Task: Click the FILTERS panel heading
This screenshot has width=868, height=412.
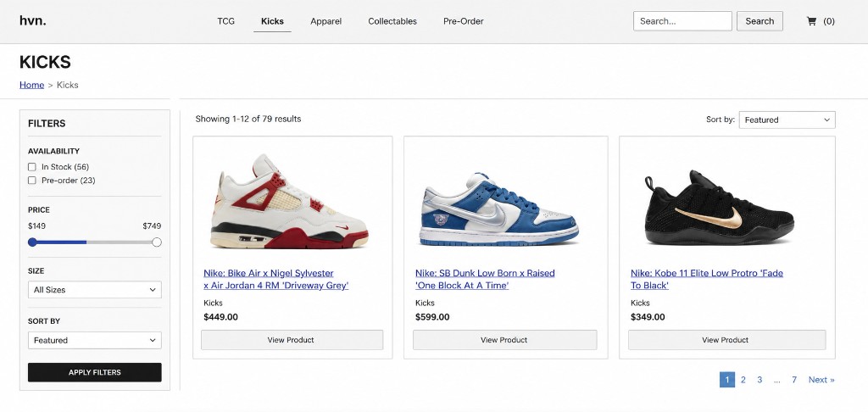Action: 47,124
